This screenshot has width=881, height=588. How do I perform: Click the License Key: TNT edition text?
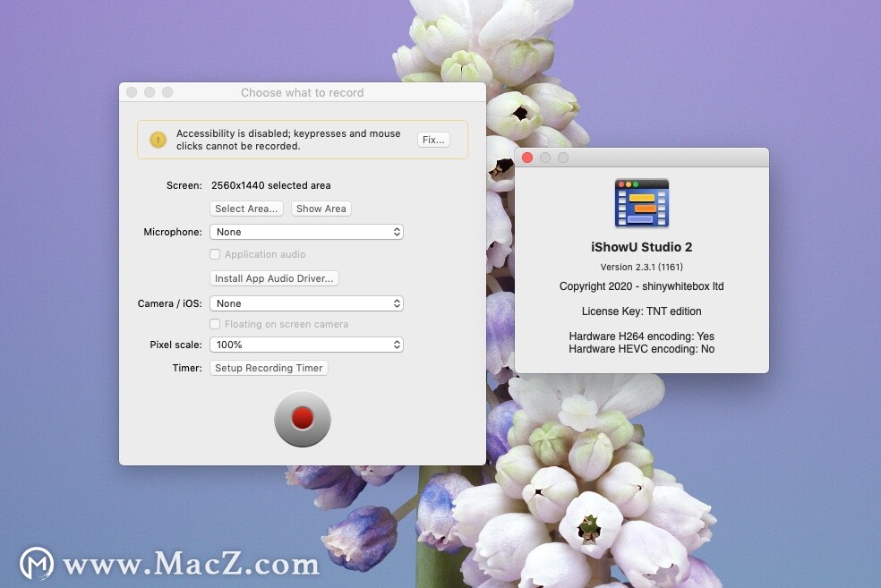click(642, 311)
